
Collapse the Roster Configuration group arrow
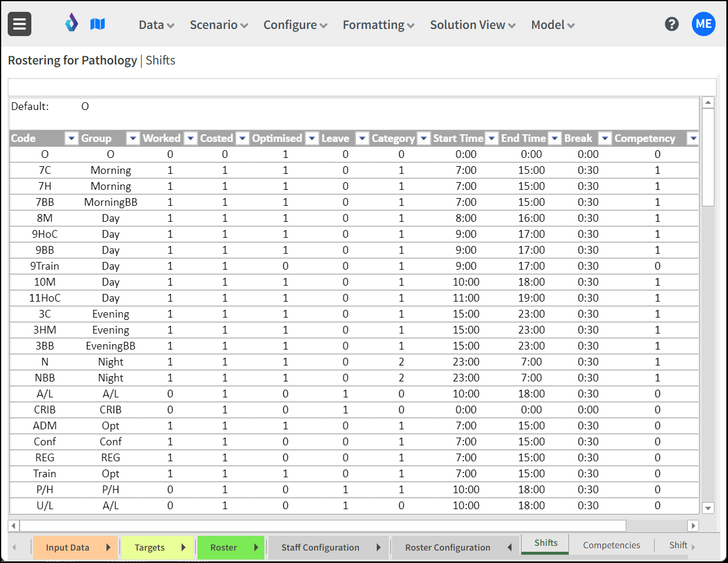pyautogui.click(x=509, y=547)
